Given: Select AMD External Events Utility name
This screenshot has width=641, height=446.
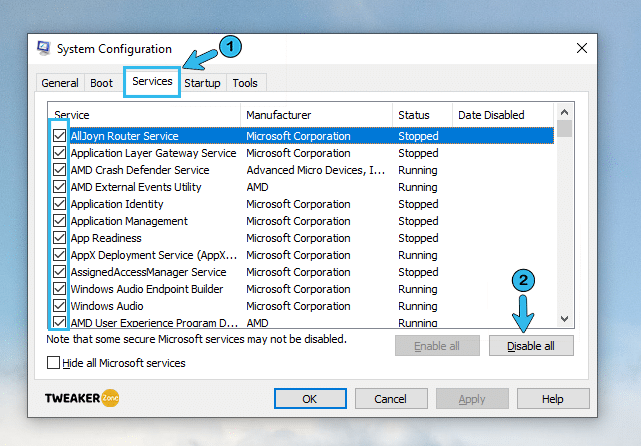Looking at the screenshot, I should pyautogui.click(x=136, y=187).
